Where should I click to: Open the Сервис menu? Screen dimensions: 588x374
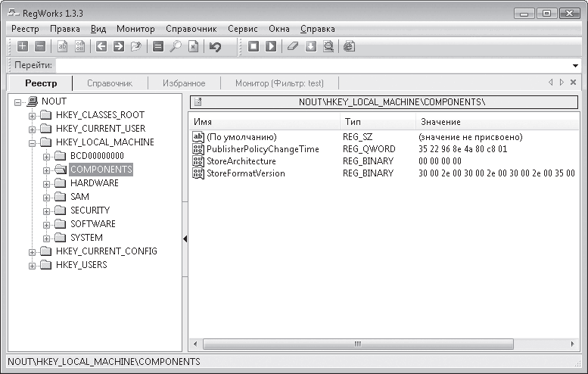[x=243, y=29]
